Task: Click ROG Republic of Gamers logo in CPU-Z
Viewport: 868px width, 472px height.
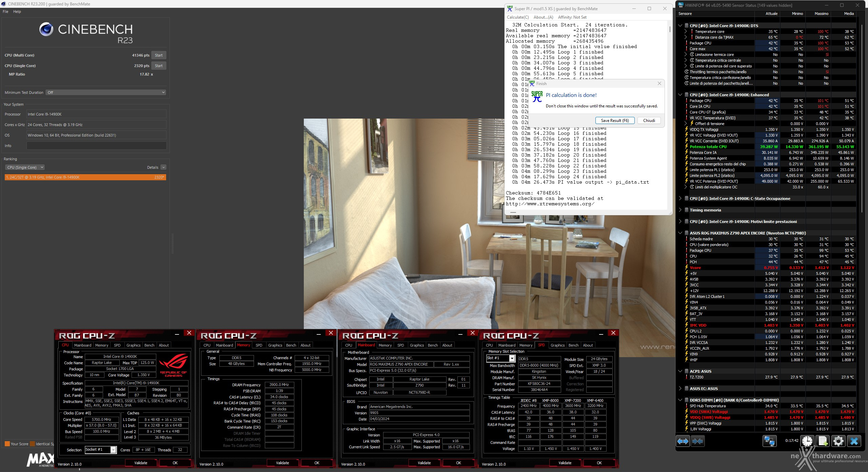Action: pyautogui.click(x=174, y=365)
